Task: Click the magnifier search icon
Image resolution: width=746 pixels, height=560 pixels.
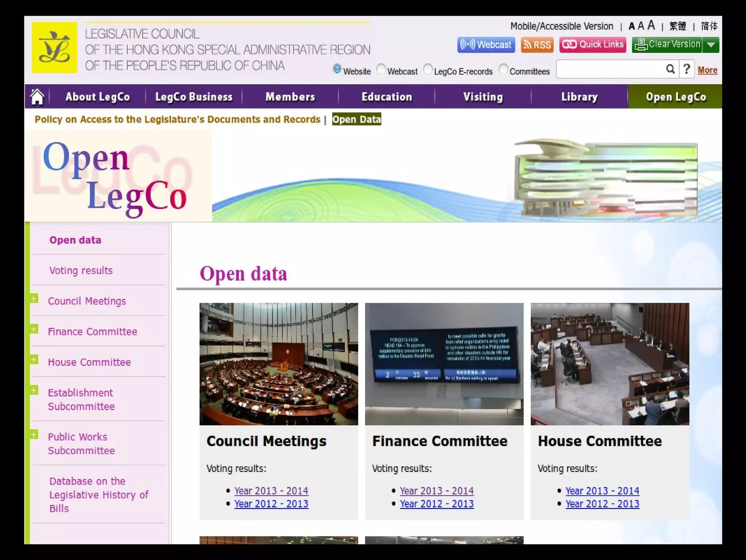Action: (x=670, y=69)
